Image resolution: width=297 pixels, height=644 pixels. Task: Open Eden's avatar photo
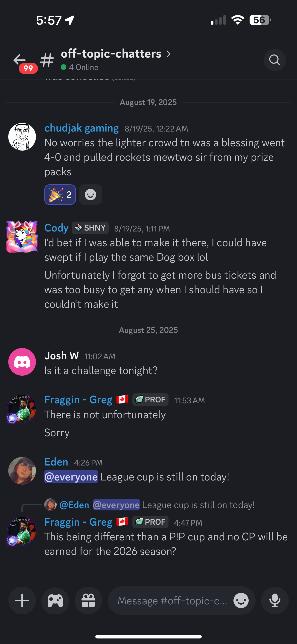(22, 471)
